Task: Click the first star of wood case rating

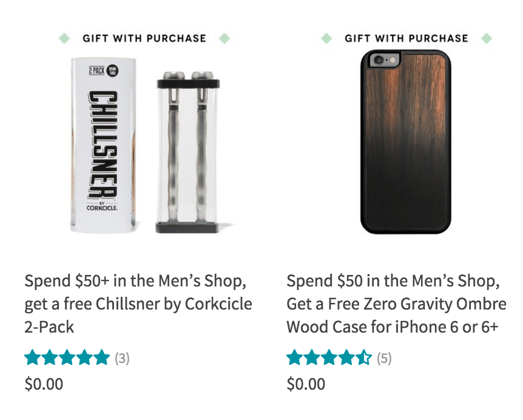Action: 295,357
